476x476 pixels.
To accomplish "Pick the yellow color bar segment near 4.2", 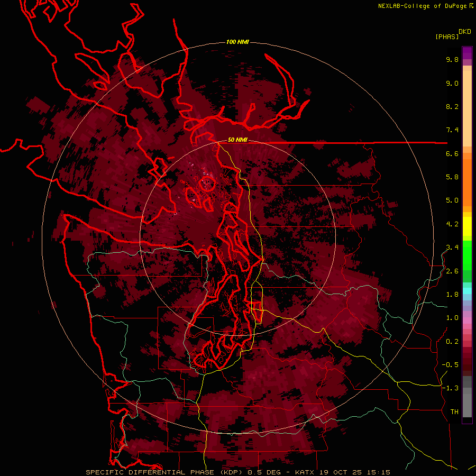I will click(467, 226).
